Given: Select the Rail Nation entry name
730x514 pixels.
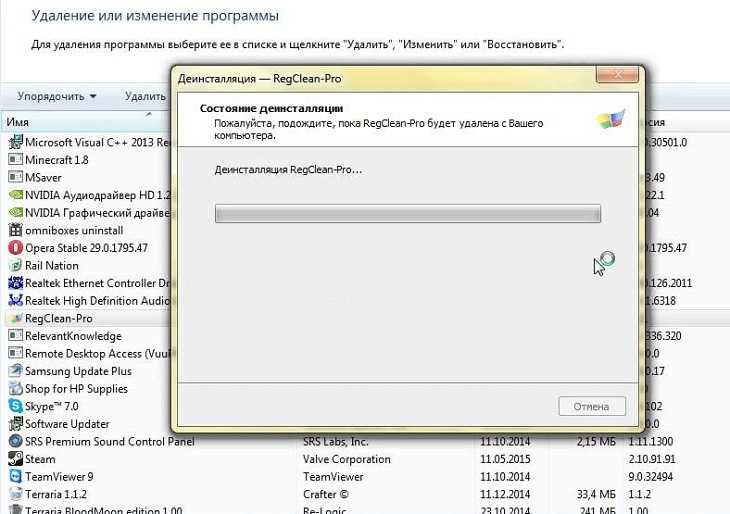Looking at the screenshot, I should [52, 266].
